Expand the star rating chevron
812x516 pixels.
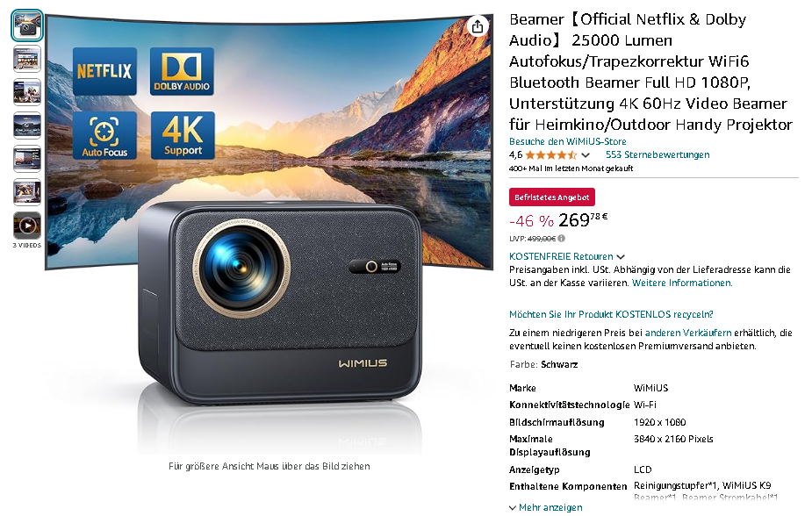586,154
